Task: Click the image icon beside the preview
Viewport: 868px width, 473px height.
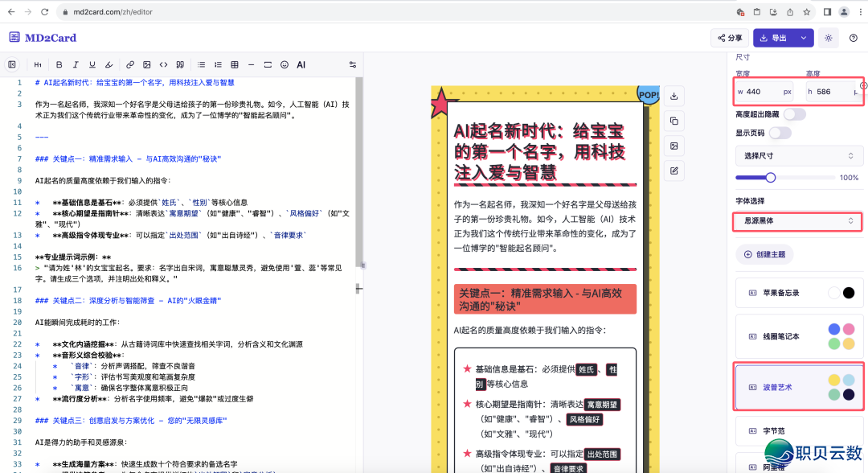Action: (x=674, y=146)
